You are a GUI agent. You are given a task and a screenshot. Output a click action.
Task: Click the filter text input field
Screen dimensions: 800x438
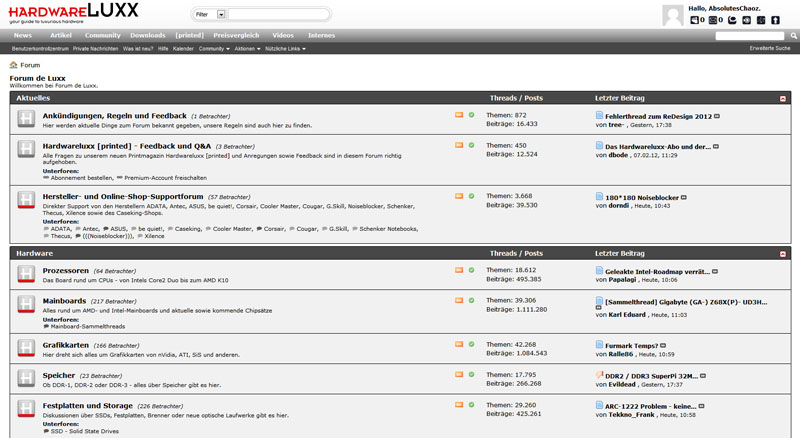tap(278, 14)
